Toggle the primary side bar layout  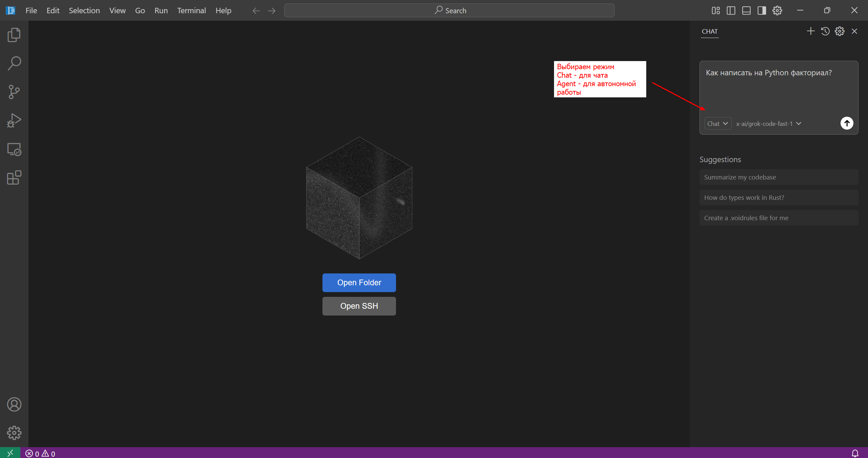click(x=731, y=11)
